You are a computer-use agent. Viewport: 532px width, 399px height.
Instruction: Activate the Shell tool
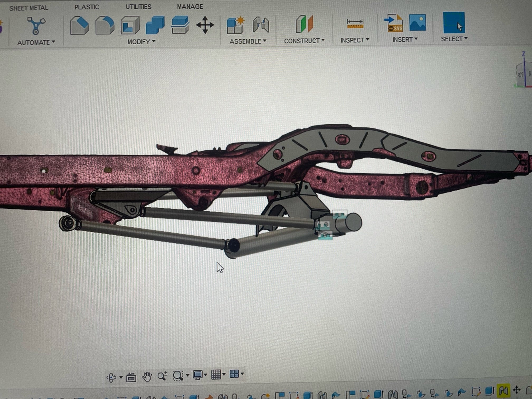tap(130, 25)
